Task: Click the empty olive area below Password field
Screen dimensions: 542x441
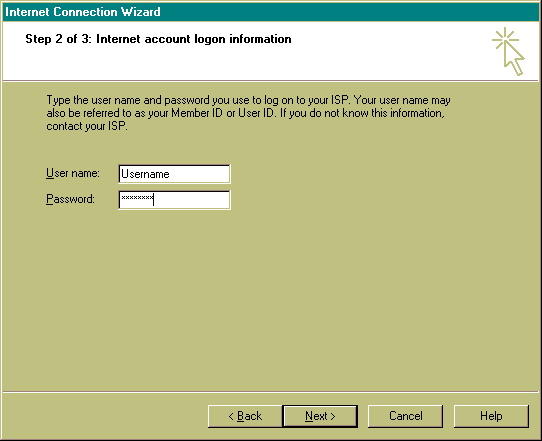Action: 271,297
